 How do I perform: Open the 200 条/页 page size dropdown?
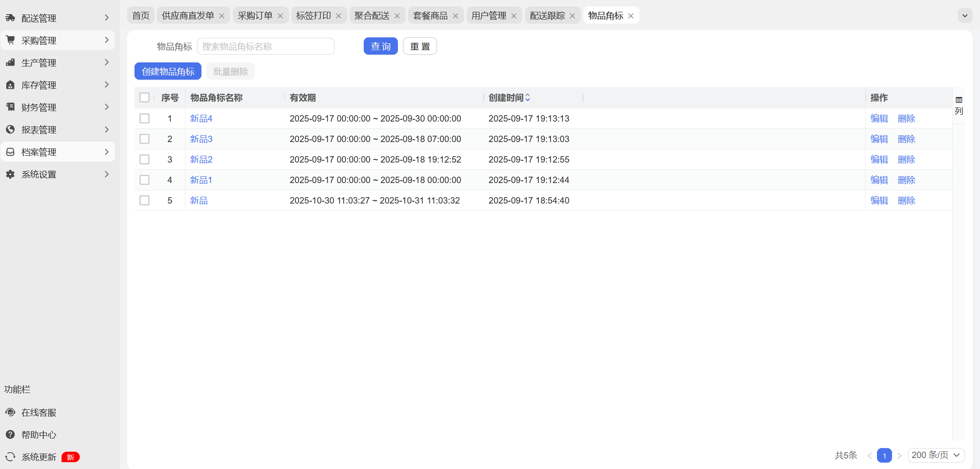(x=936, y=455)
